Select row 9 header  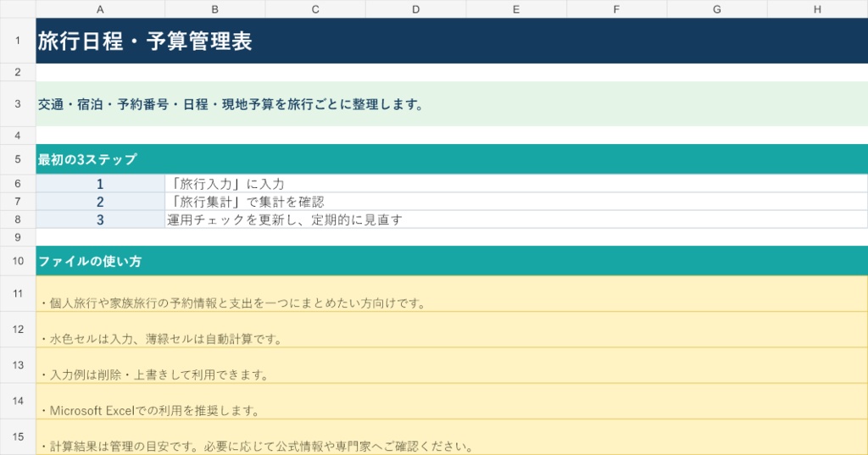[18, 237]
